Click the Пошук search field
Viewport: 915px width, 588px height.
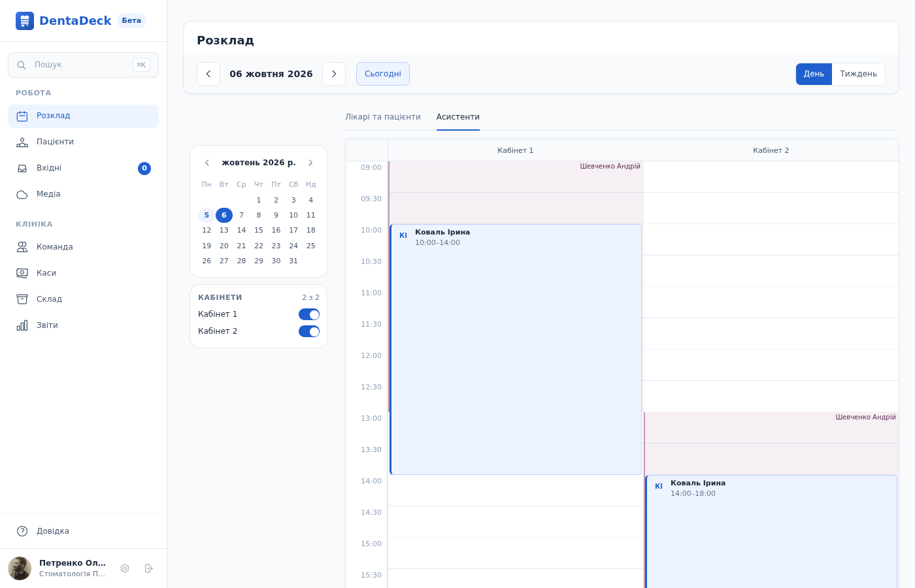pos(83,65)
